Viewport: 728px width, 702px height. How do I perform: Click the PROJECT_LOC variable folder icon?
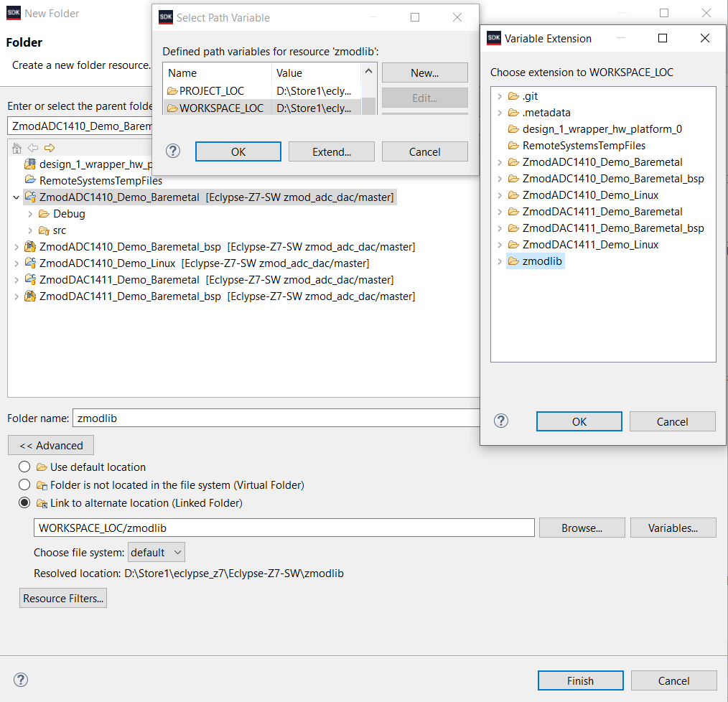pyautogui.click(x=173, y=90)
